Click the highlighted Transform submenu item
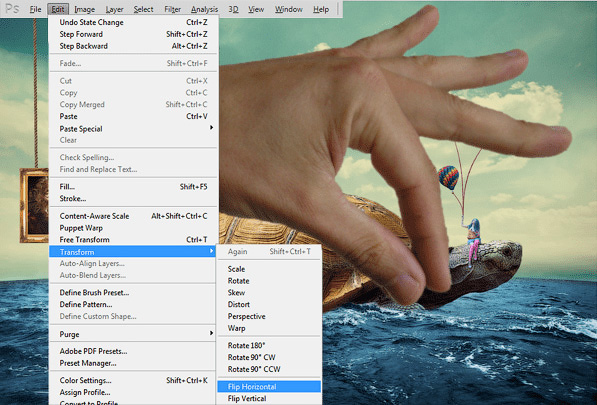 coord(132,252)
